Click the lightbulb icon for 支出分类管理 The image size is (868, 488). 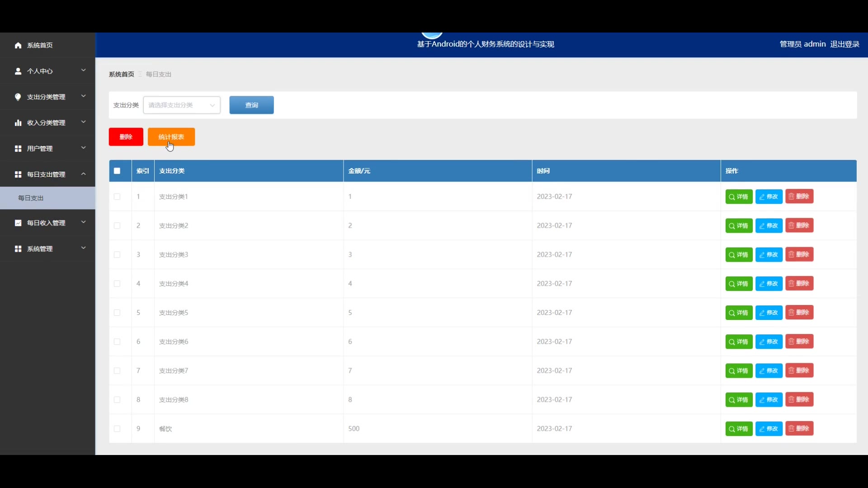pos(18,97)
